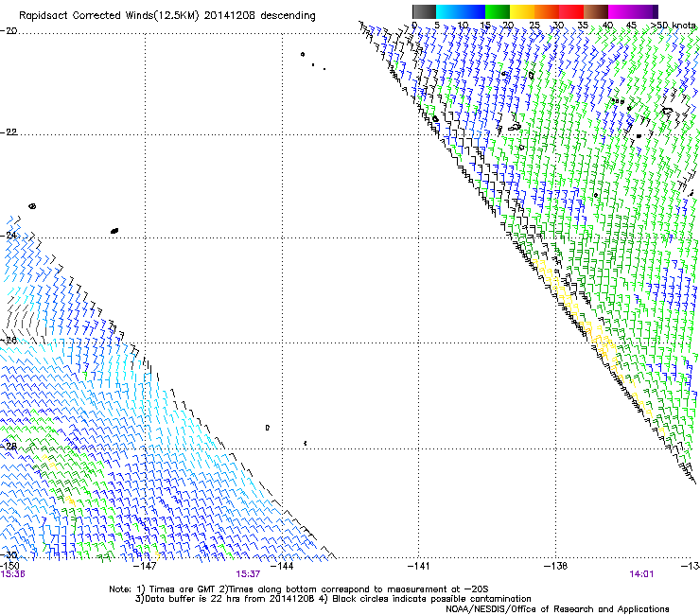Click the '-20' latitude axis label
Viewport: 700px width, 615px height.
click(x=9, y=30)
